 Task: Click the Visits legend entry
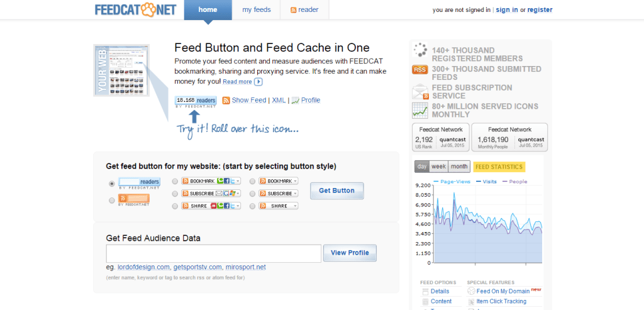coord(486,182)
